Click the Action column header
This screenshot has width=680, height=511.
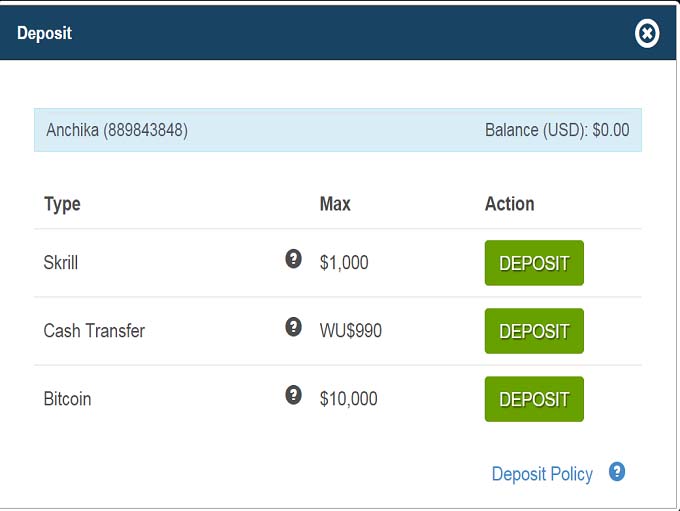coord(509,204)
